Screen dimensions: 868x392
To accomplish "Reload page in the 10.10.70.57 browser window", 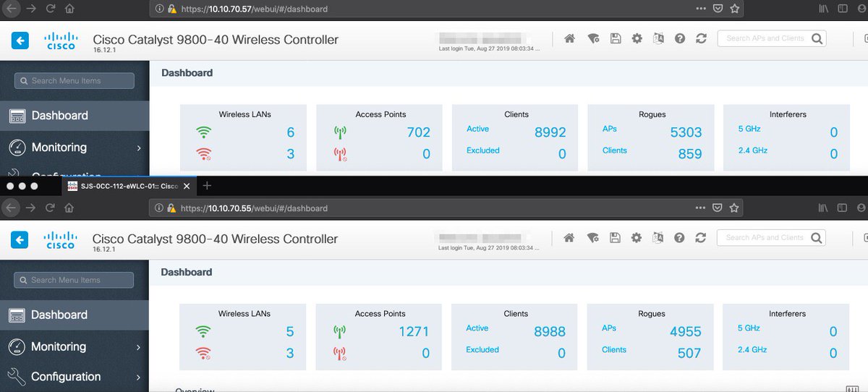I will 50,9.
